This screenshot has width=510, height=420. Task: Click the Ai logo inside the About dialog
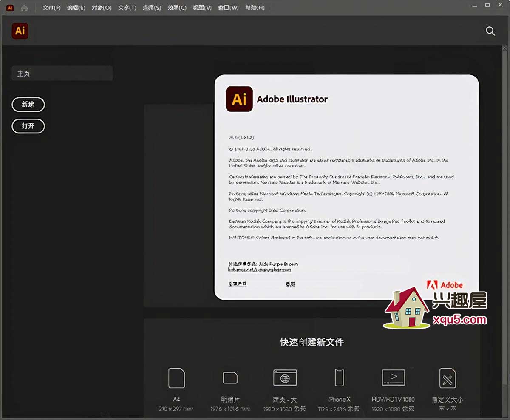[239, 99]
